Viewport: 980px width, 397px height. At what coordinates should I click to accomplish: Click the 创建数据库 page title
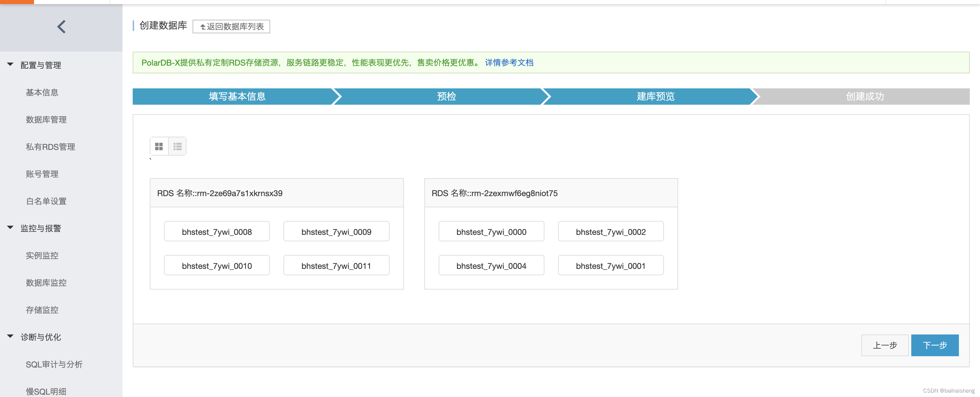(x=163, y=25)
